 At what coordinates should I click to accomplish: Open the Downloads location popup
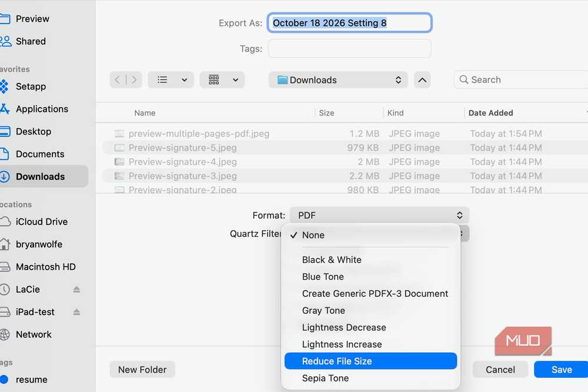[x=338, y=80]
